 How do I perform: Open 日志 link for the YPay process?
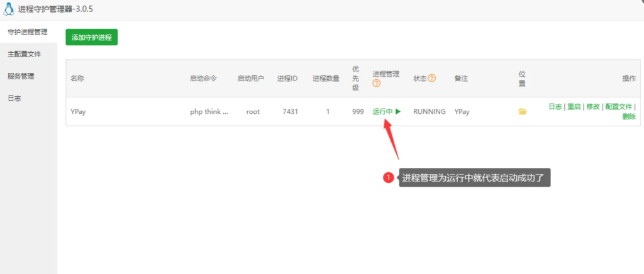pyautogui.click(x=555, y=107)
